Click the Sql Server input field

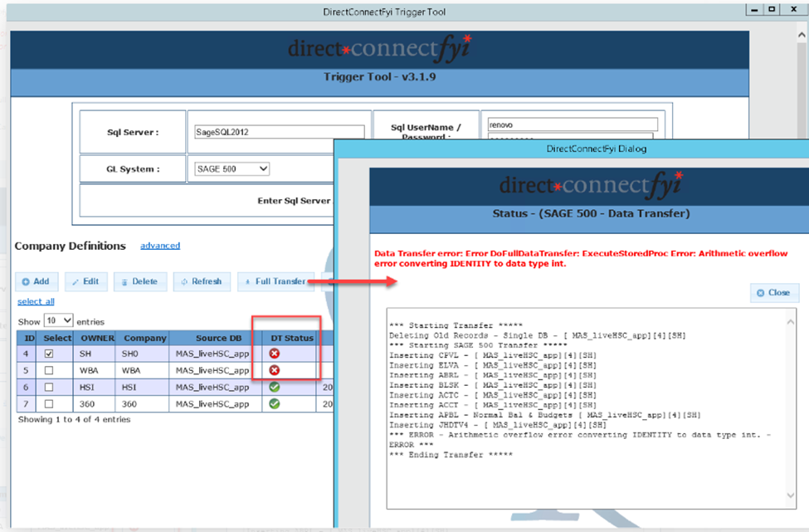(x=279, y=132)
